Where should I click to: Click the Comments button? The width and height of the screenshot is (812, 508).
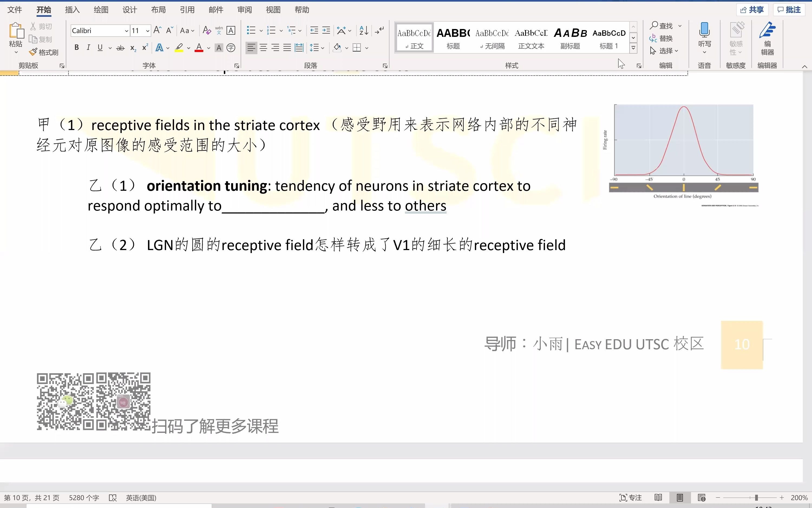pyautogui.click(x=789, y=10)
